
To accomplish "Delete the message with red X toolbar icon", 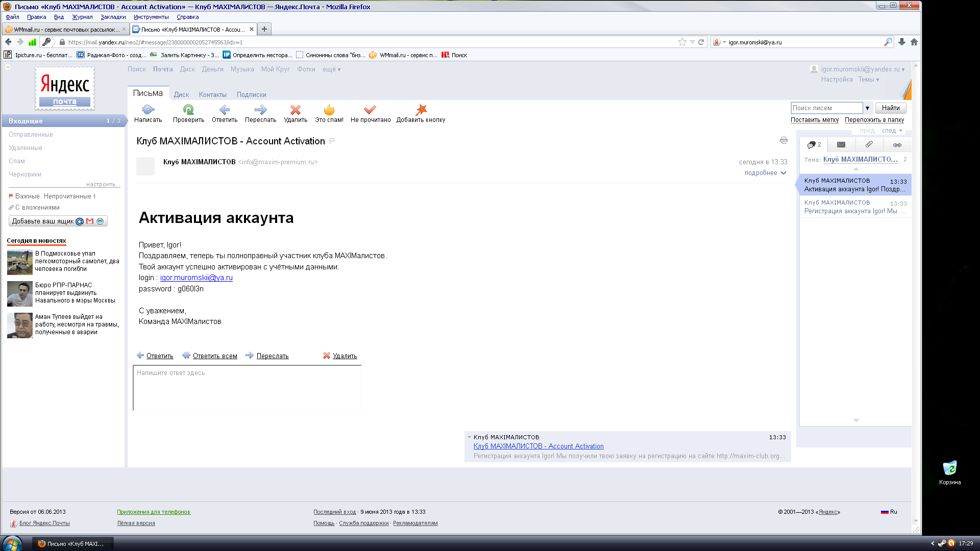I will [x=296, y=110].
